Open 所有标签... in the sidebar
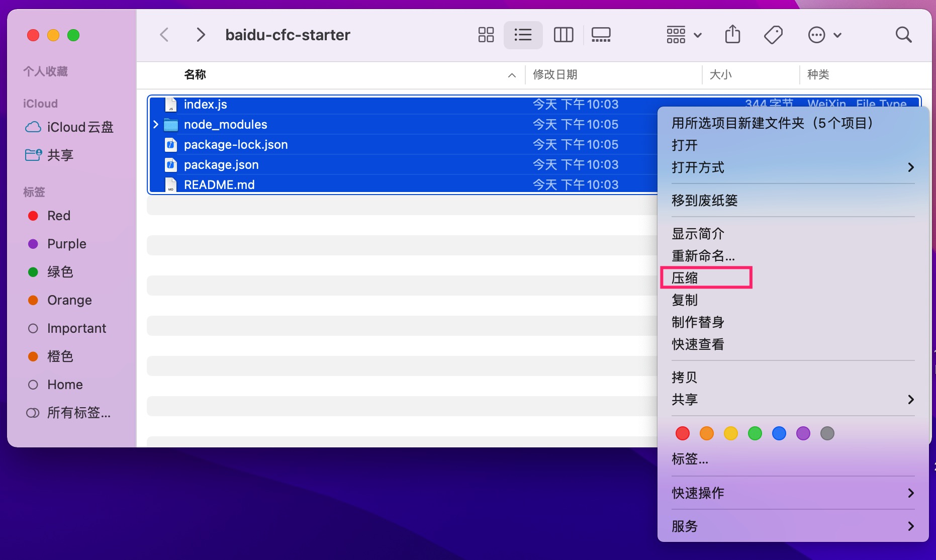The image size is (936, 560). coord(78,413)
